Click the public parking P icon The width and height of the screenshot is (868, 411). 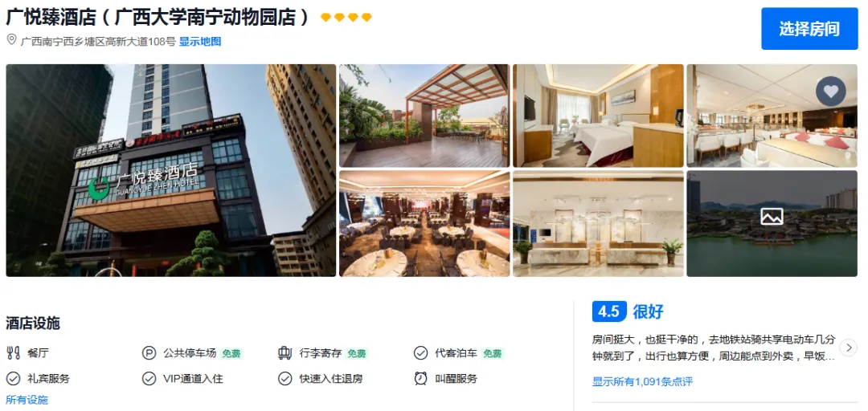[149, 353]
